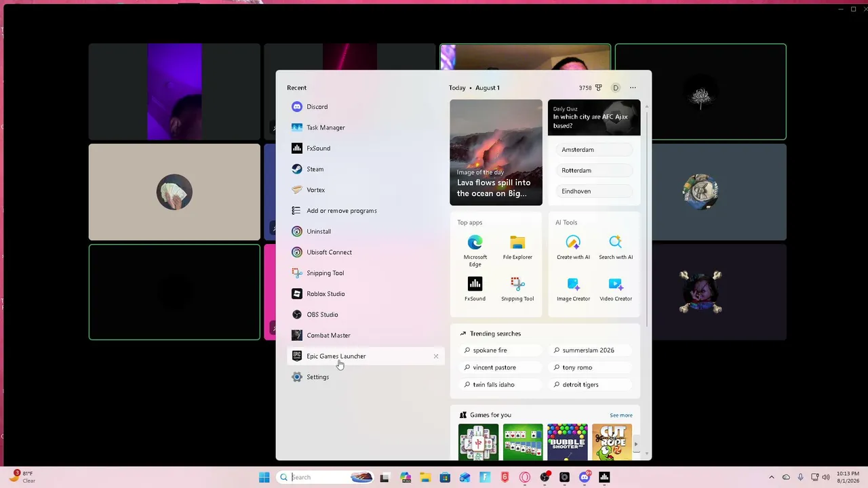This screenshot has height=488, width=868.
Task: Open Microsoft Store on the taskbar
Action: 445,477
